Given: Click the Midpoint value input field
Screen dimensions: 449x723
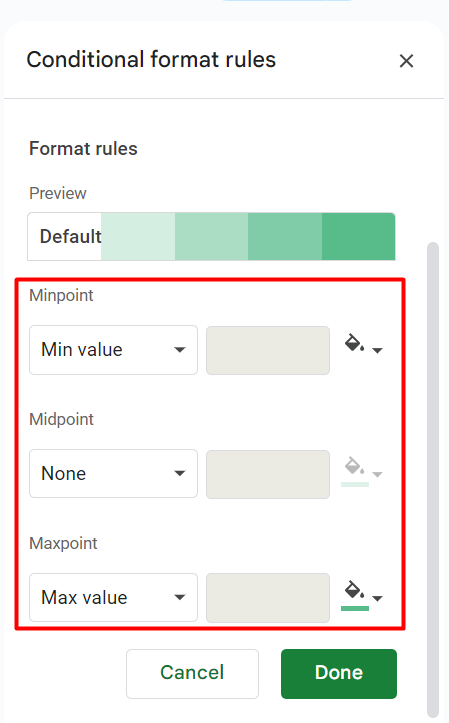Looking at the screenshot, I should (268, 474).
